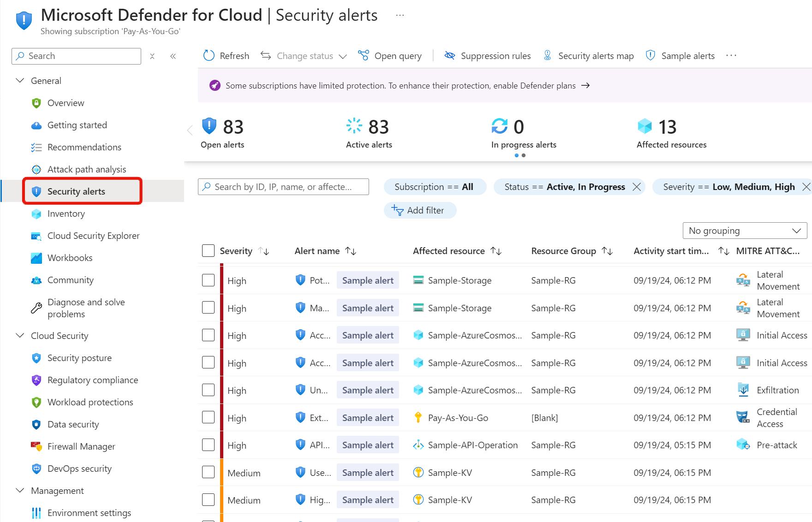Click the Regulatory compliance icon
The height and width of the screenshot is (522, 812).
tap(36, 380)
